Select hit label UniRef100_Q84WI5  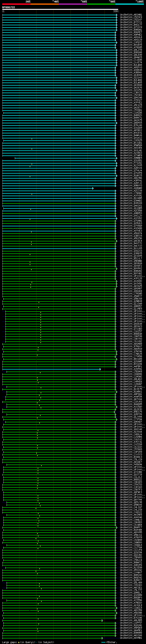pos(131,57)
